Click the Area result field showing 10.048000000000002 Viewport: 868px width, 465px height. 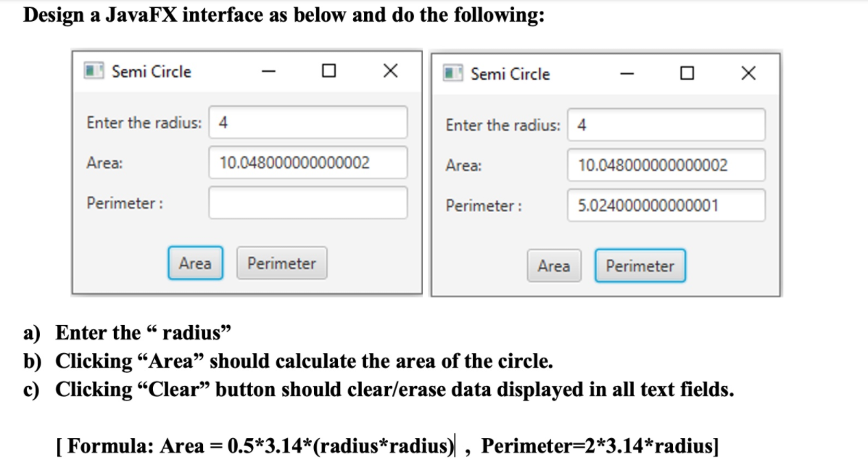(x=307, y=162)
